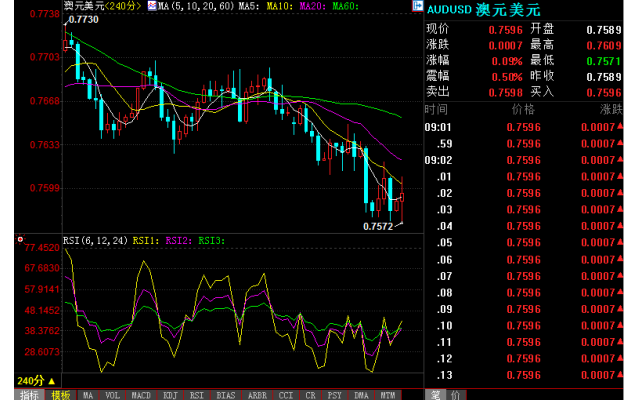Select the RSI indicator tab
Image resolution: width=640 pixels, height=400 pixels.
point(196,395)
